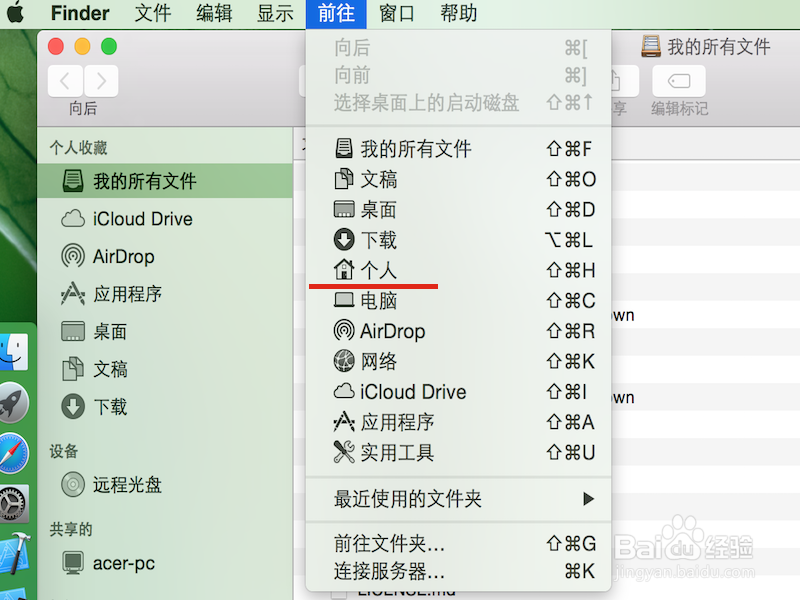Select AirDrop in the sidebar
The height and width of the screenshot is (600, 800).
coord(165,256)
